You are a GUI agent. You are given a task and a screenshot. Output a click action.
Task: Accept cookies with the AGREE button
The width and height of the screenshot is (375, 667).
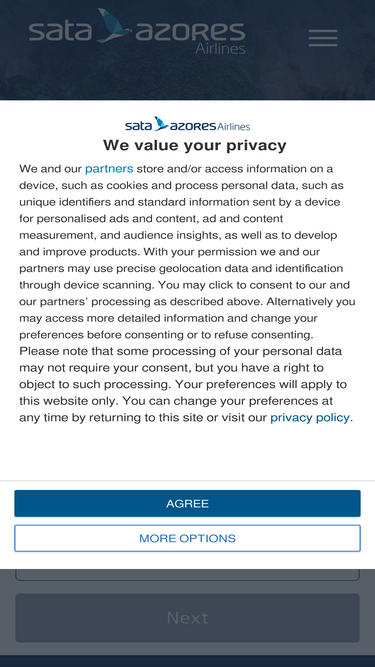188,504
